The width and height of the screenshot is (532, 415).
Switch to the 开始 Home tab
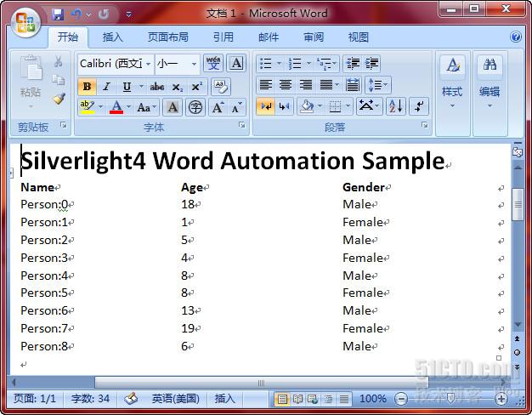pyautogui.click(x=67, y=37)
